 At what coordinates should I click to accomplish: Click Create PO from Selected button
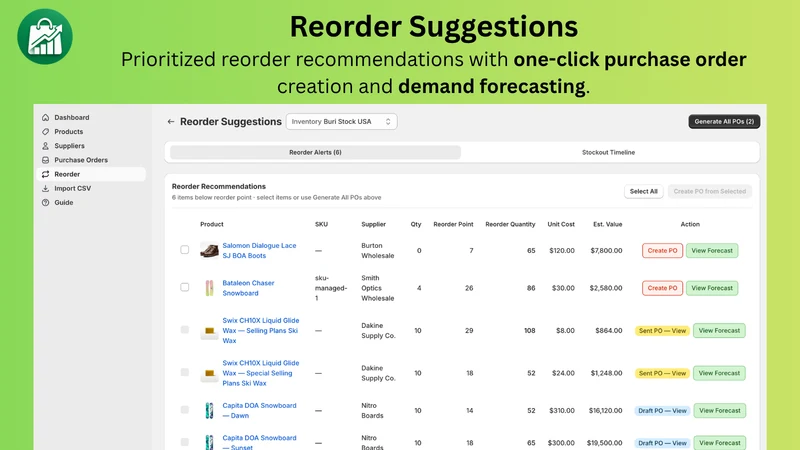pos(710,191)
